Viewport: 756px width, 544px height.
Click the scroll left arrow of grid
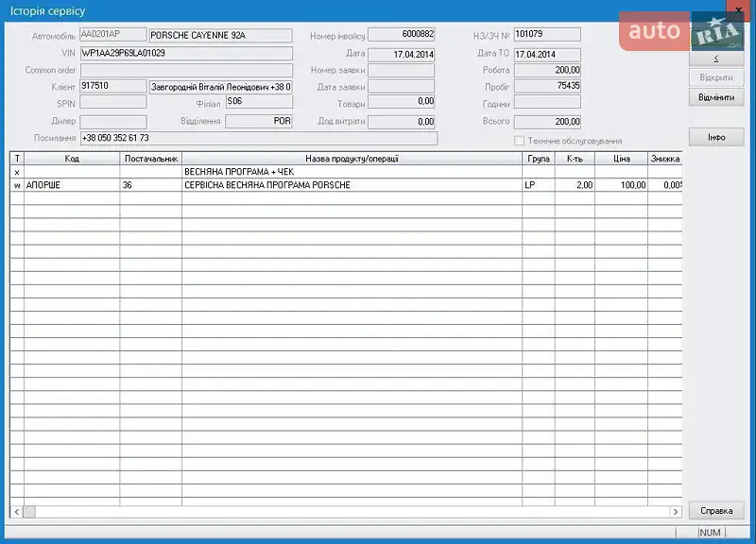coord(16,511)
